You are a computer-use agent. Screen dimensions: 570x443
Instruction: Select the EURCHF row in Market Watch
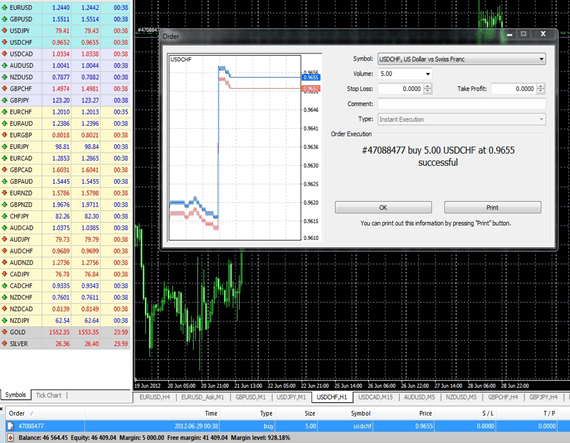(65, 112)
